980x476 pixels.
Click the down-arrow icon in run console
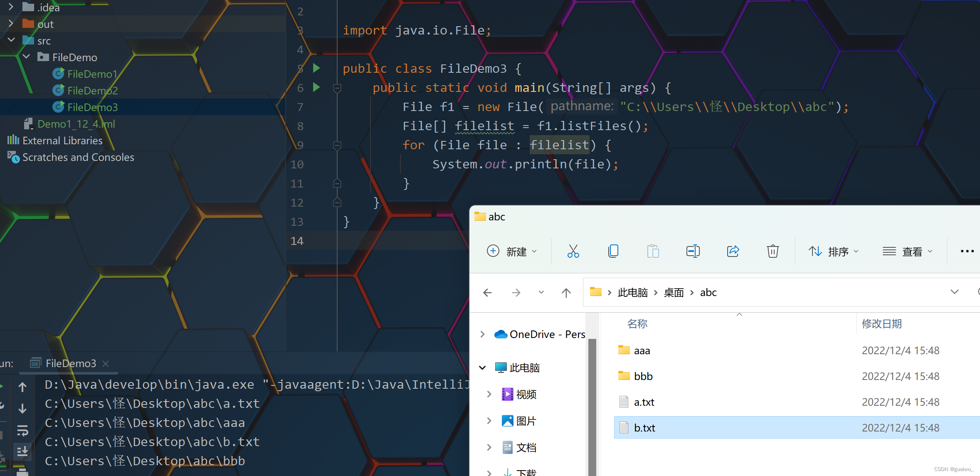coord(22,408)
